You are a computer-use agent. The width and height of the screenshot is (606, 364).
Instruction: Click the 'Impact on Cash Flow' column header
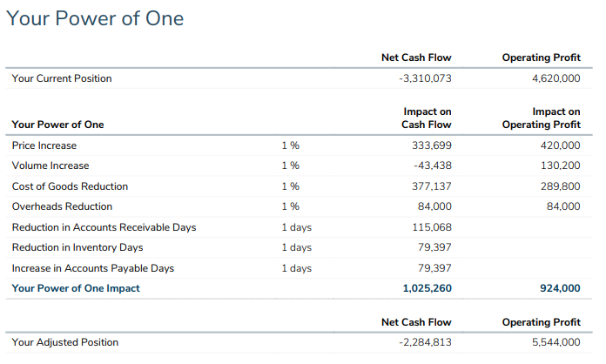point(427,118)
